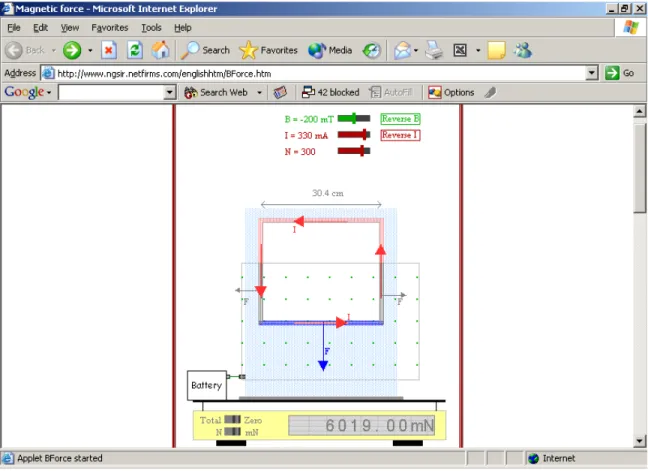Expand the Google search box dropdown
The image size is (648, 471).
[x=169, y=92]
